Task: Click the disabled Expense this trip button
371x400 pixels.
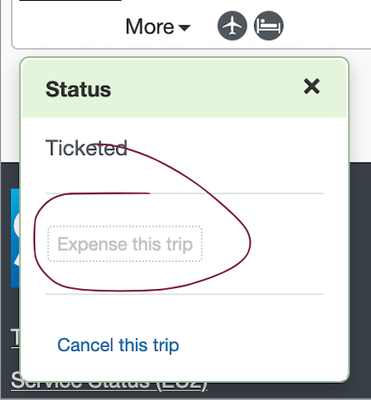Action: 125,244
